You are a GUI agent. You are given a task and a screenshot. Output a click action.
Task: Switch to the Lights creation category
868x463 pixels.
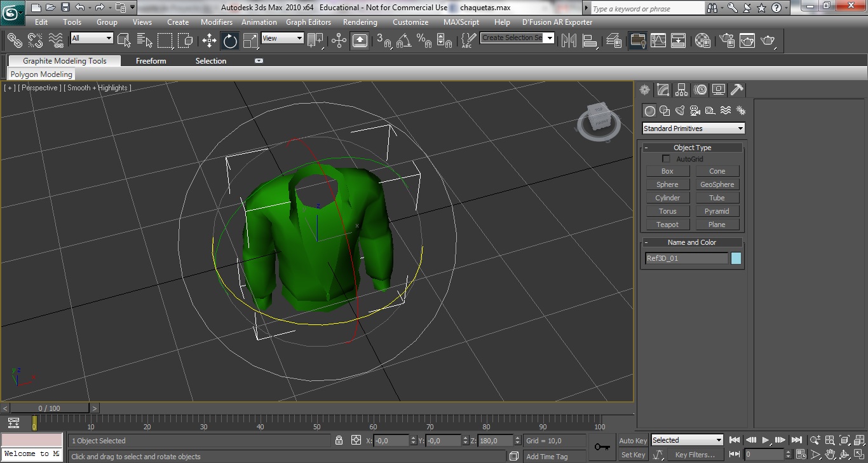point(680,111)
